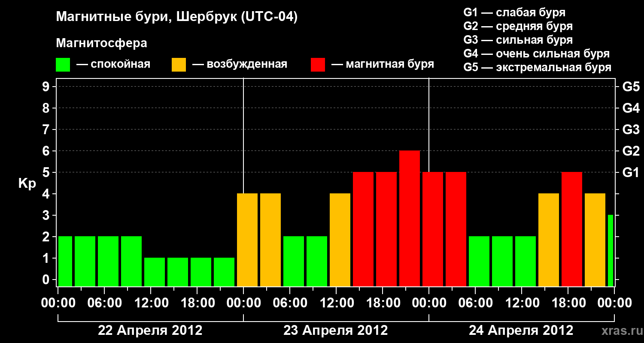Click the '18:00' time label under 23 April
This screenshot has width=644, height=343.
383,303
